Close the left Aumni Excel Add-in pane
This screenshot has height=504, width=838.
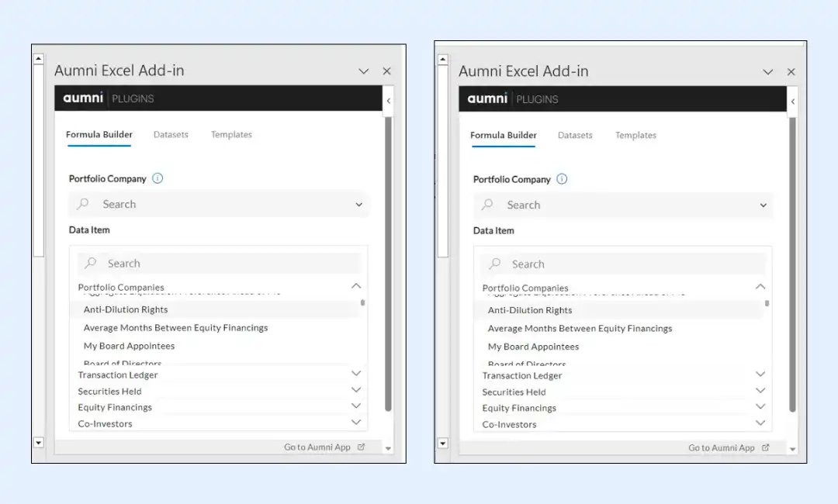pyautogui.click(x=387, y=71)
